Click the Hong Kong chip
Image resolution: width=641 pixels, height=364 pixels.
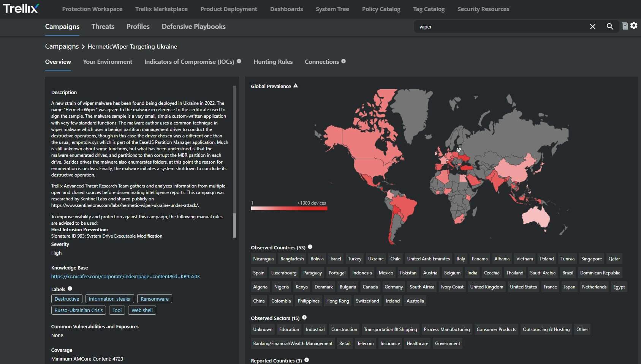pos(338,301)
